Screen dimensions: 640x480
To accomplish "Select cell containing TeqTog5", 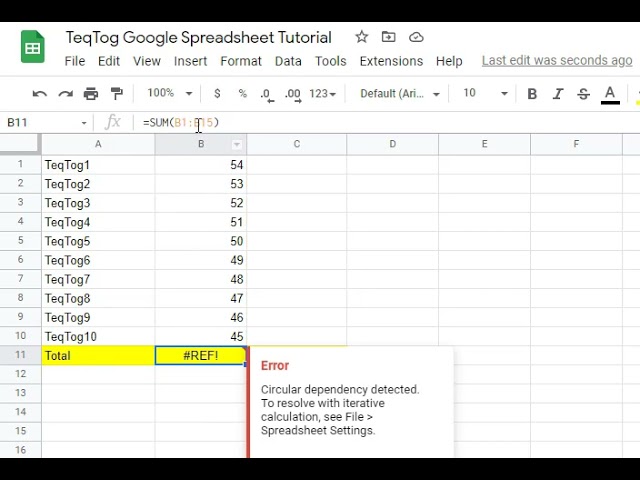I will pos(98,241).
